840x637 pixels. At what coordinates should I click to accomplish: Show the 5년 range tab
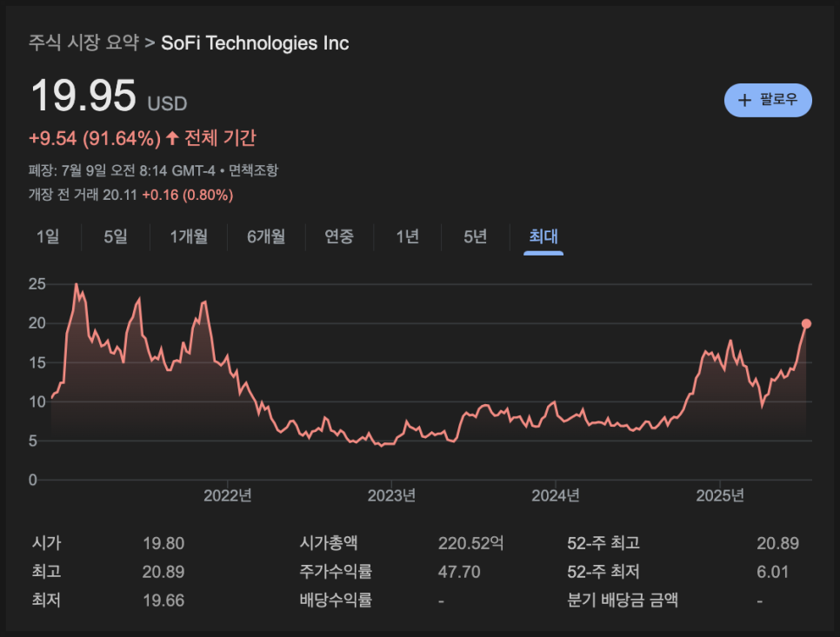click(x=475, y=236)
